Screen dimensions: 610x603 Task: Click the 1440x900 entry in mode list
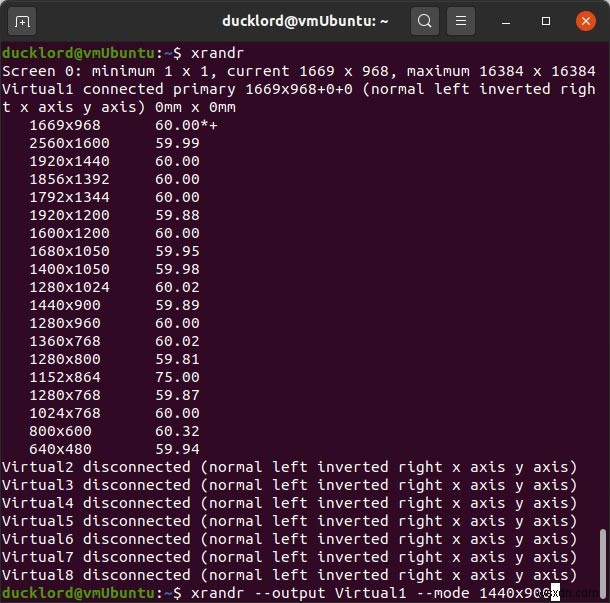65,305
